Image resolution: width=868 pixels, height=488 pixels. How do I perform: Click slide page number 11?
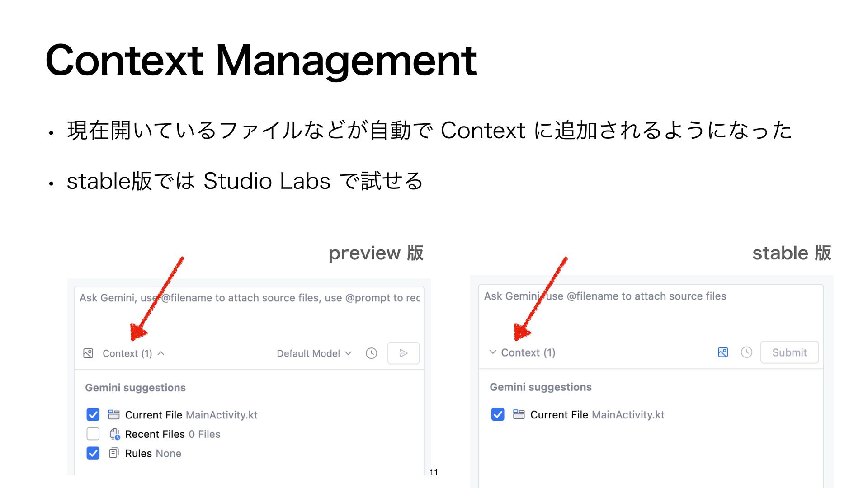click(434, 472)
